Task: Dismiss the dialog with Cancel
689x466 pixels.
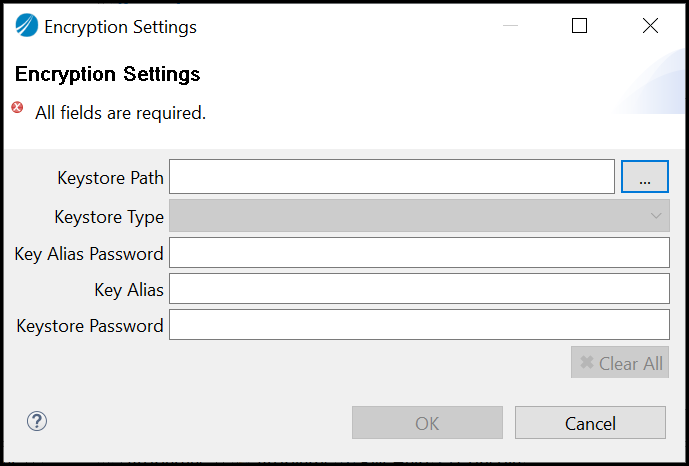Action: pyautogui.click(x=590, y=423)
